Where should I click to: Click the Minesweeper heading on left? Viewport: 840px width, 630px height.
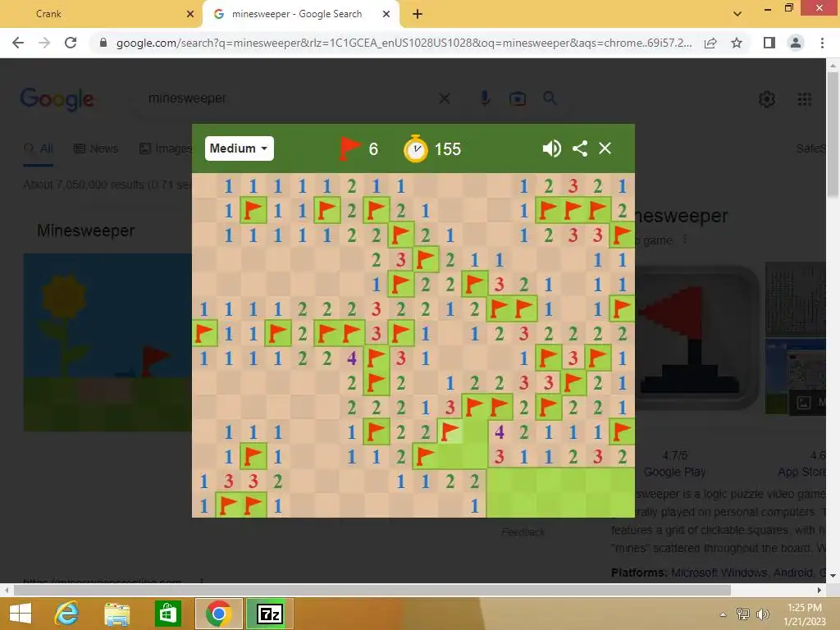(85, 231)
